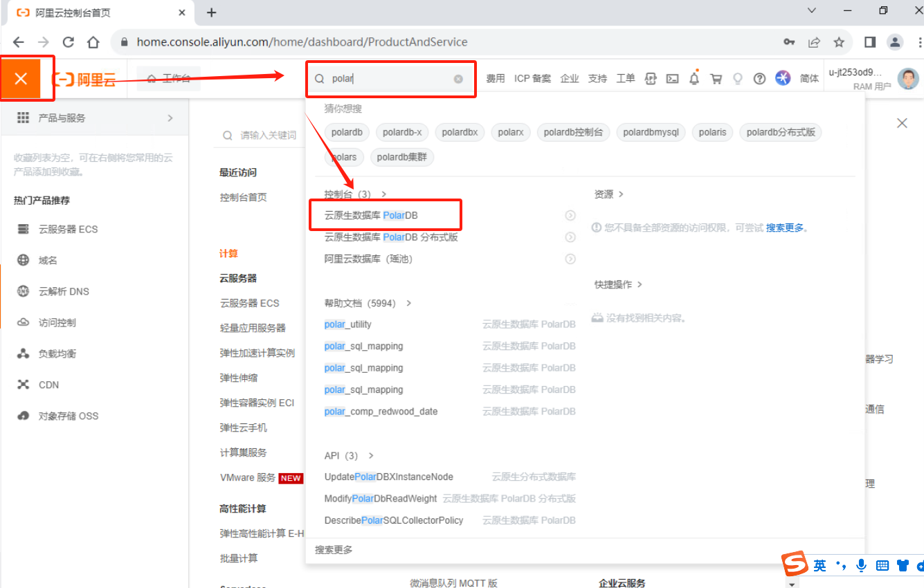
Task: Select the 阿里云控制台首页 browser tab
Action: click(x=100, y=12)
